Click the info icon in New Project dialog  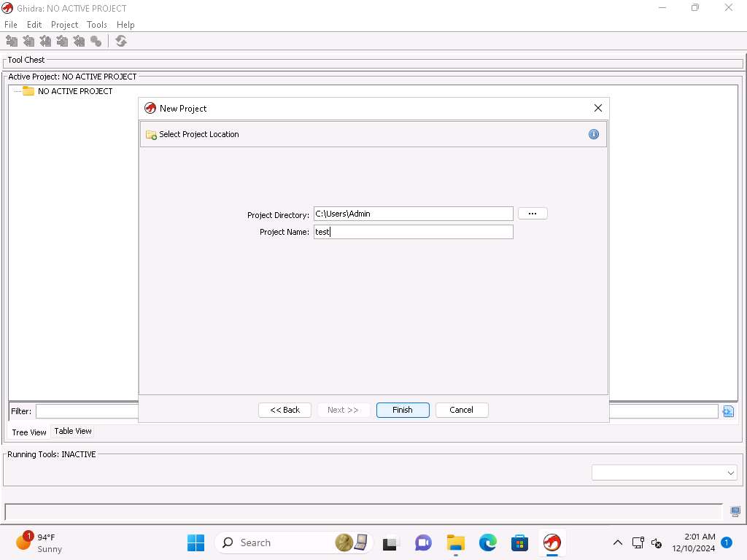593,134
